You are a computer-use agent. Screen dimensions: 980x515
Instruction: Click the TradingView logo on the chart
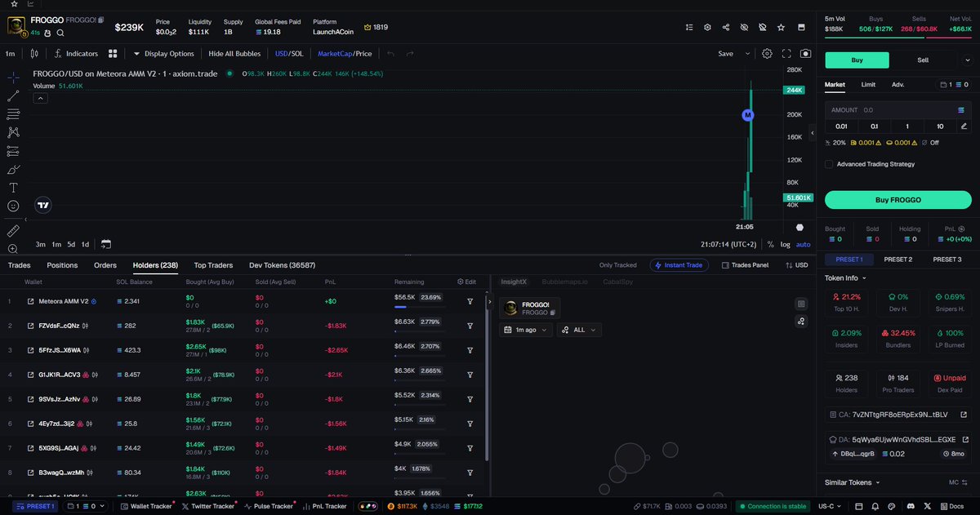point(44,206)
